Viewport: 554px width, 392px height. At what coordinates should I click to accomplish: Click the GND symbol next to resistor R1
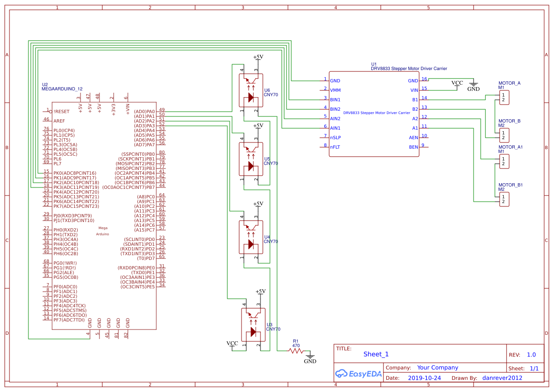[310, 357]
